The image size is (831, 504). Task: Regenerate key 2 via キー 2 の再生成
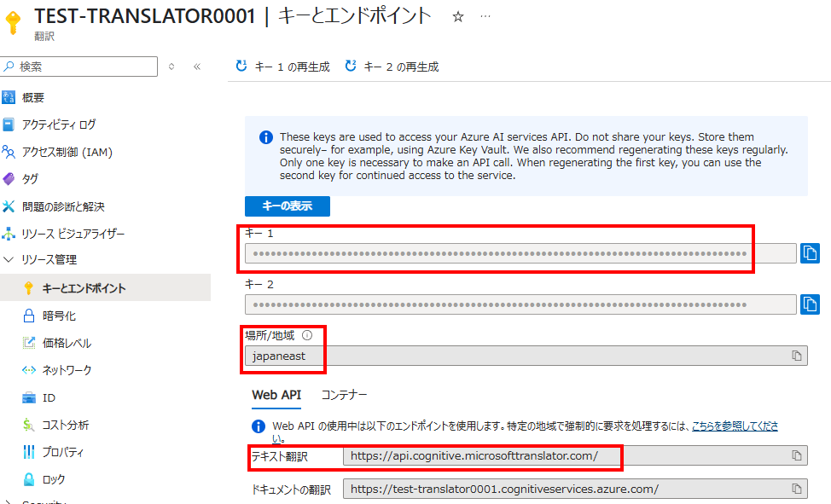(x=392, y=67)
